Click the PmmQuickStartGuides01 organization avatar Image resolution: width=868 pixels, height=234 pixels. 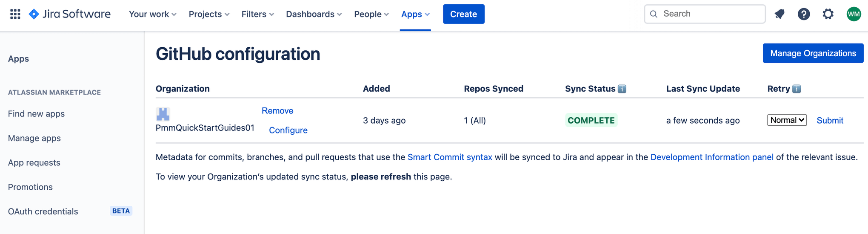point(163,114)
